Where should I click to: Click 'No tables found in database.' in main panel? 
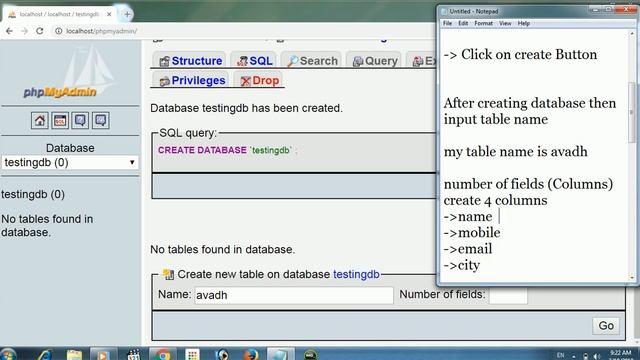222,249
